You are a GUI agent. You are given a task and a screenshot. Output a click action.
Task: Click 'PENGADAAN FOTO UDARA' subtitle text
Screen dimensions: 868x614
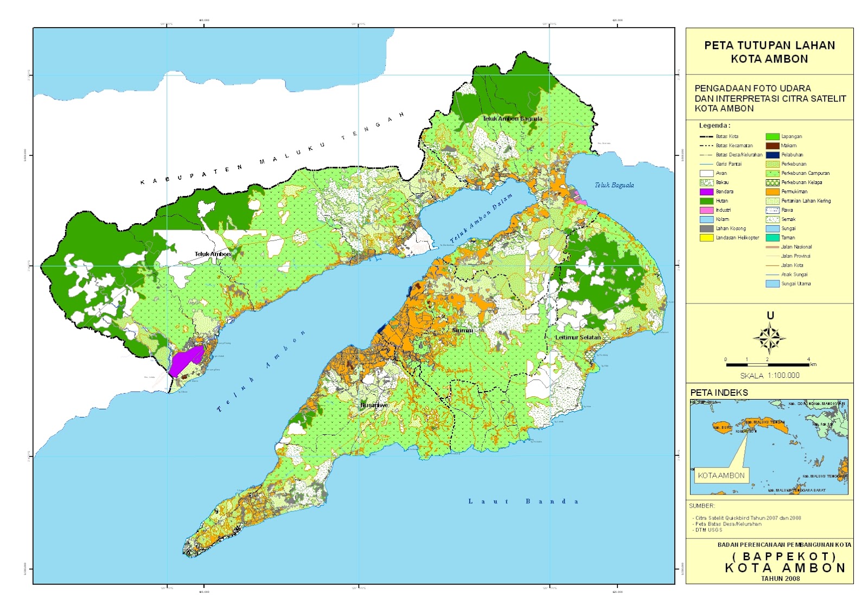click(752, 88)
